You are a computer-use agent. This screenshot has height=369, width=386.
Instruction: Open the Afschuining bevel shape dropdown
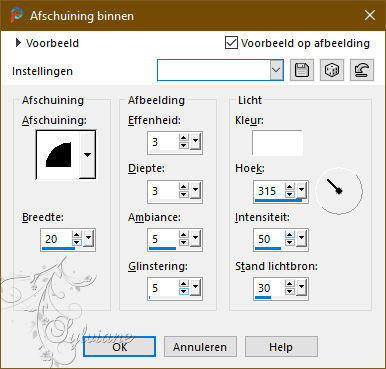point(87,155)
